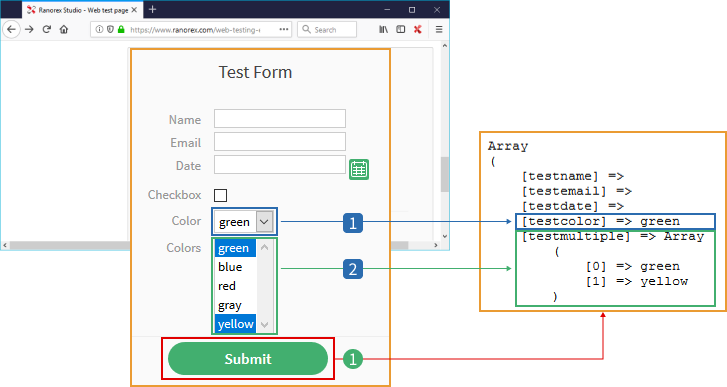
Task: Click the red Ranorex extension icon
Action: [x=418, y=29]
